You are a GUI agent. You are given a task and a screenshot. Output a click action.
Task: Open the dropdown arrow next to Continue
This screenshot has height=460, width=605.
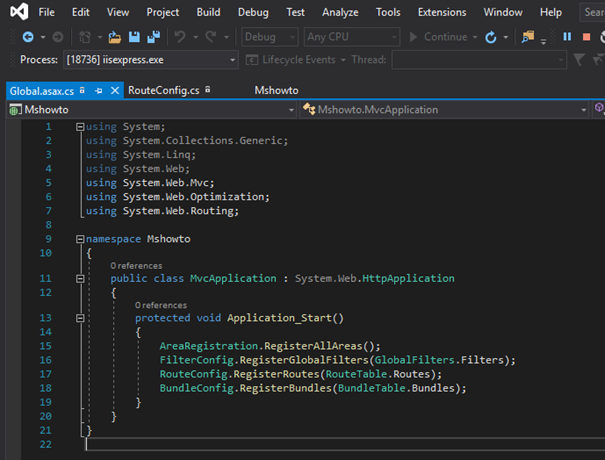click(x=475, y=37)
